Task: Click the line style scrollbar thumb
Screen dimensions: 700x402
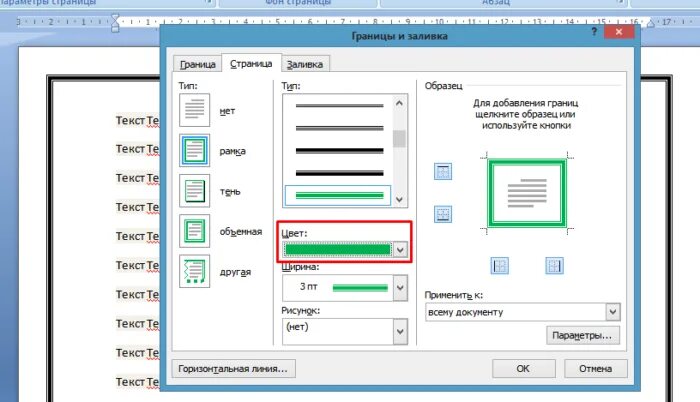Action: click(x=400, y=138)
